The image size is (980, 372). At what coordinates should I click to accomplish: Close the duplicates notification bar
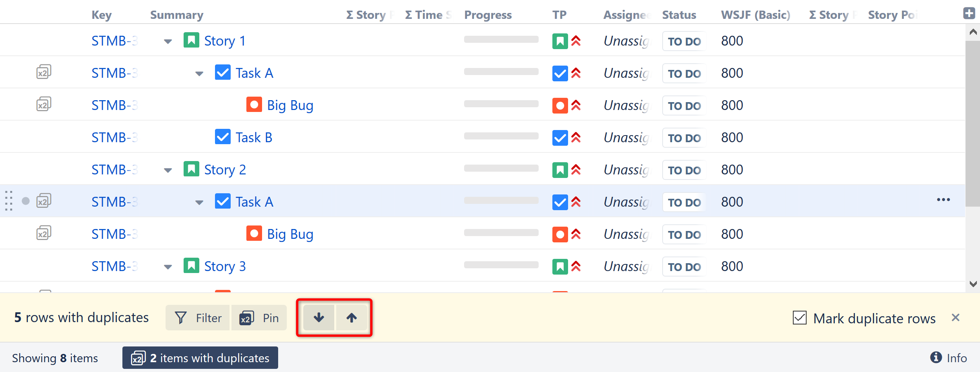955,317
